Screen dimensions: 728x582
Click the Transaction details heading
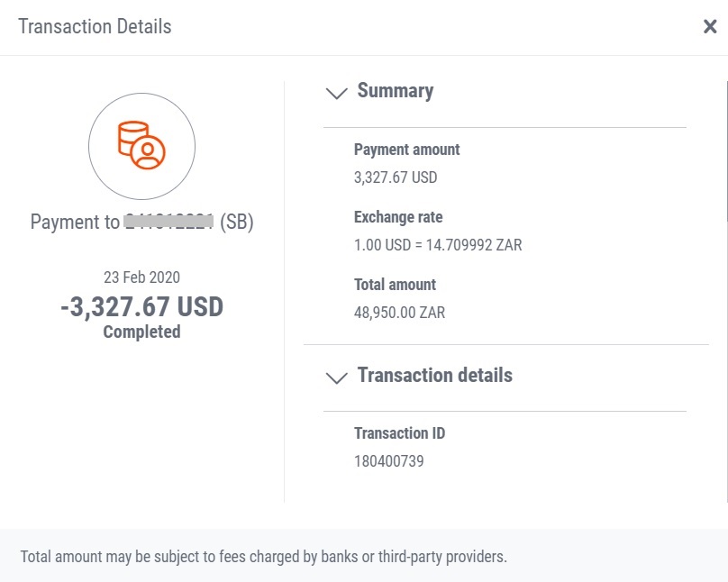[x=434, y=375]
